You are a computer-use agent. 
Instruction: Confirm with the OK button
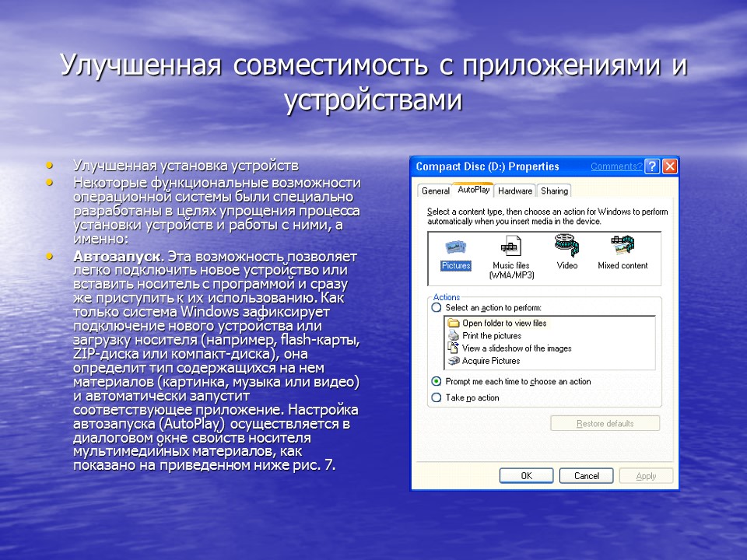(x=527, y=475)
